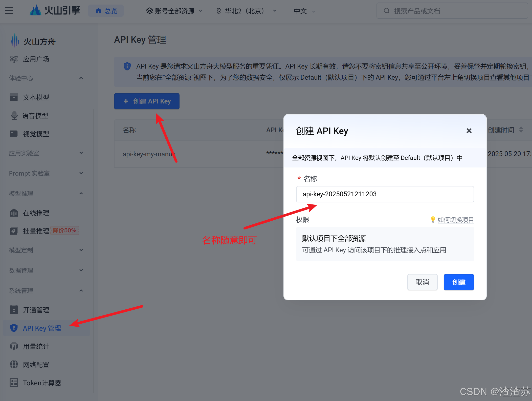Open Token计算器 in the sidebar
Image resolution: width=532 pixels, height=401 pixels.
pyautogui.click(x=42, y=383)
